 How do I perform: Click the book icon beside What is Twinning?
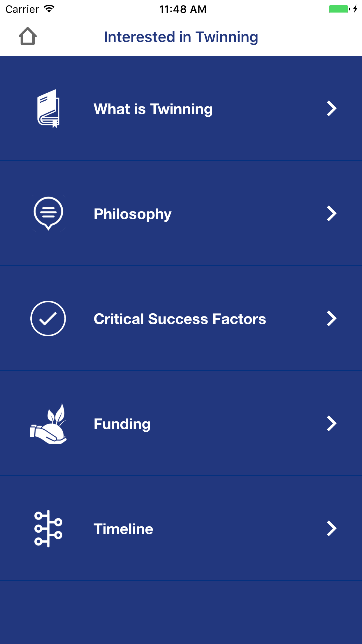48,108
